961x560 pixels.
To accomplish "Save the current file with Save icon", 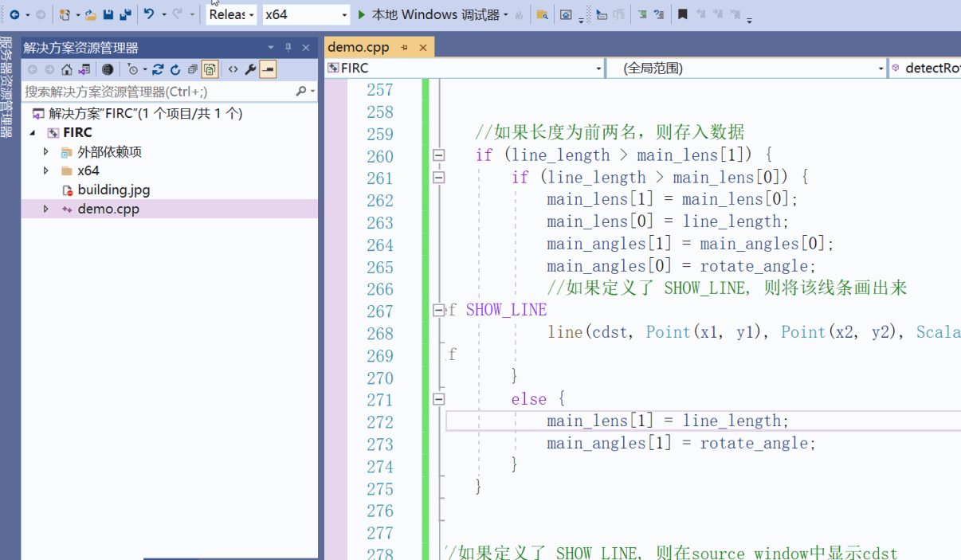I will coord(108,14).
